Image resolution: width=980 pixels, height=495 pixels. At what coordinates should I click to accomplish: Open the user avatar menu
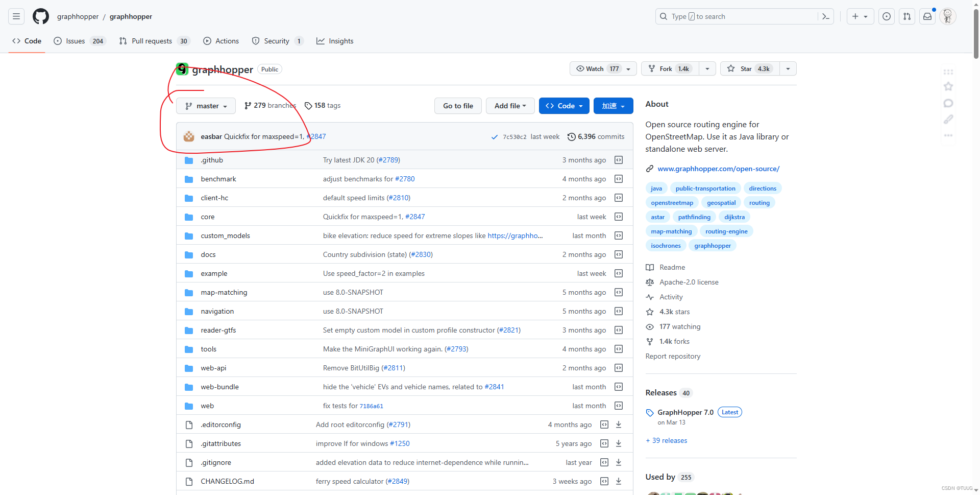948,16
